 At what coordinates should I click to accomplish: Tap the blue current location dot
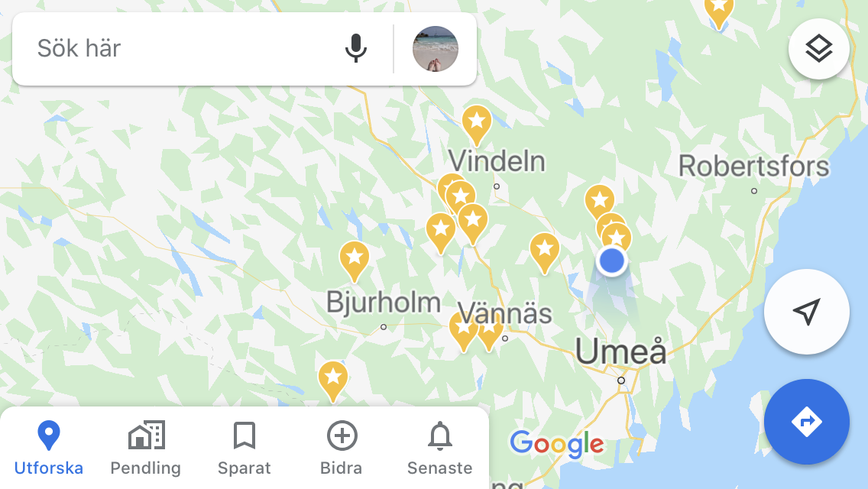click(612, 261)
